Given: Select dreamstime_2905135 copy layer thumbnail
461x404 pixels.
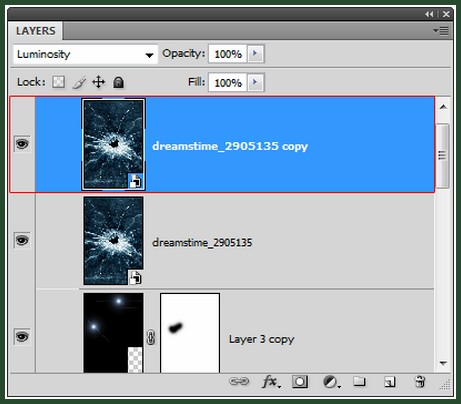Looking at the screenshot, I should click(114, 144).
